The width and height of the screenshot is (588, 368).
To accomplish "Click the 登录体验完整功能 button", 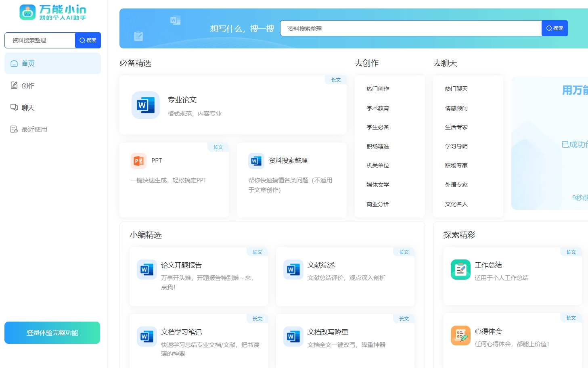I will pyautogui.click(x=52, y=332).
